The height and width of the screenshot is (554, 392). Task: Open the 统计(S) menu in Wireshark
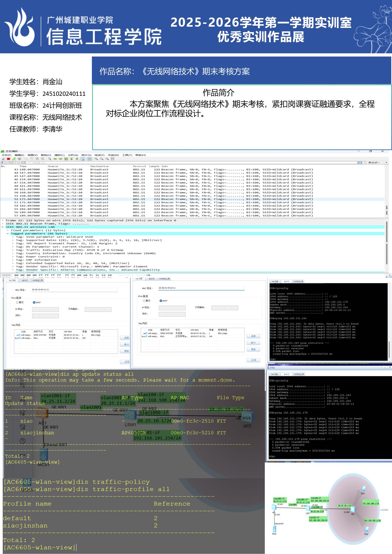point(86,155)
